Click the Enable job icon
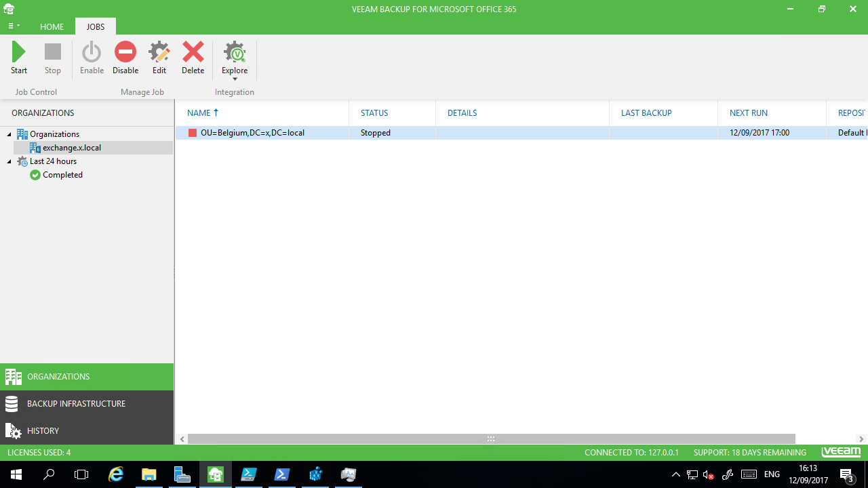The width and height of the screenshot is (868, 488). (92, 58)
